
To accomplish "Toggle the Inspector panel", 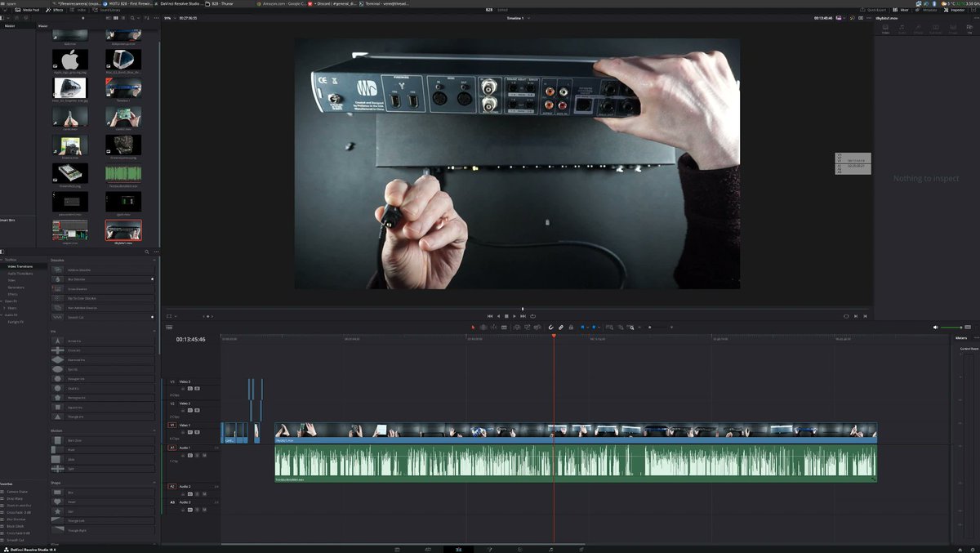I will click(x=955, y=10).
